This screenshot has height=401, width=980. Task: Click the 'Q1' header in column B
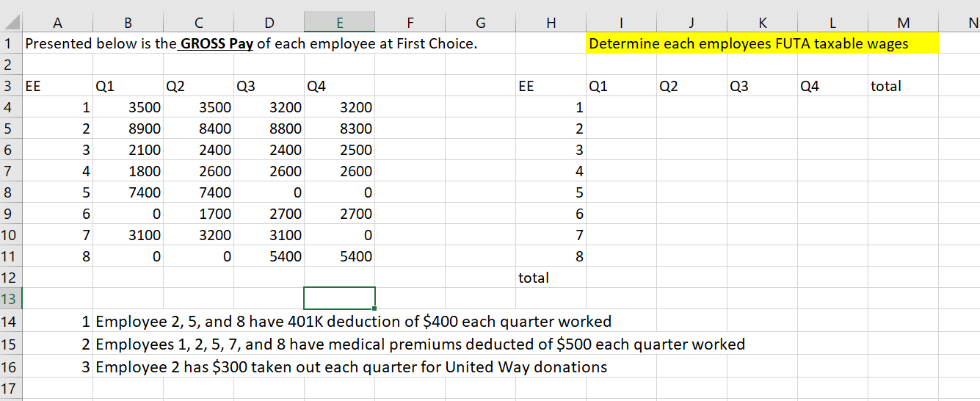click(x=128, y=86)
